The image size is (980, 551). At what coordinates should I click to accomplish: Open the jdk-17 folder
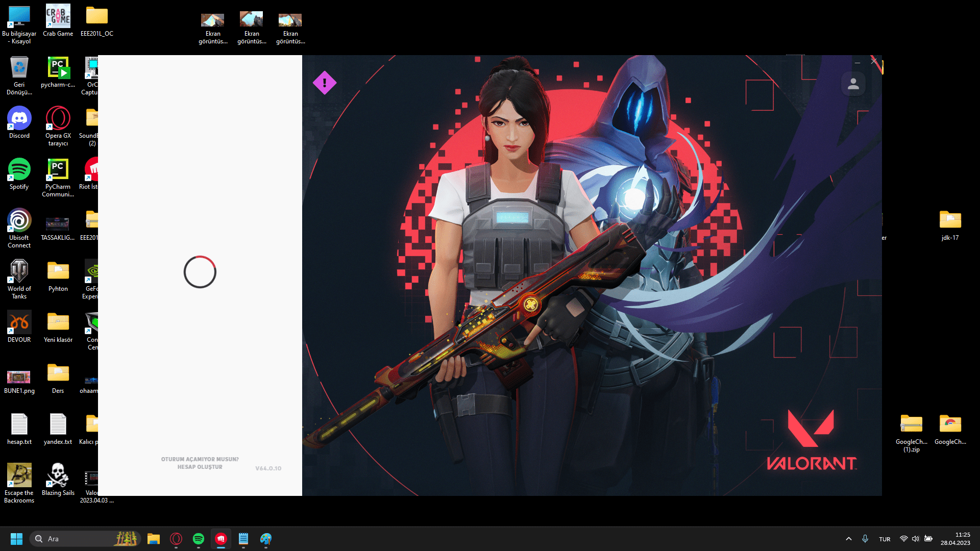(950, 225)
